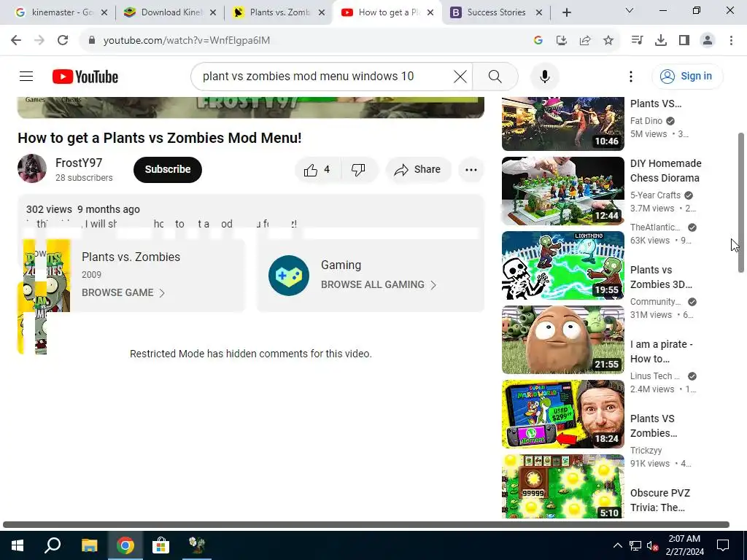Open YouTube settings three-dot menu

[x=631, y=76]
